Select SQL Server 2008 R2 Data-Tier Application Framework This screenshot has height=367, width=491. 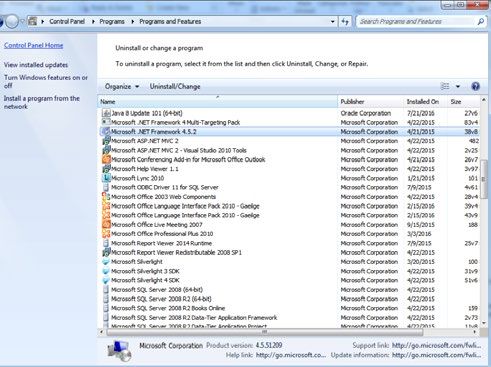click(x=289, y=317)
